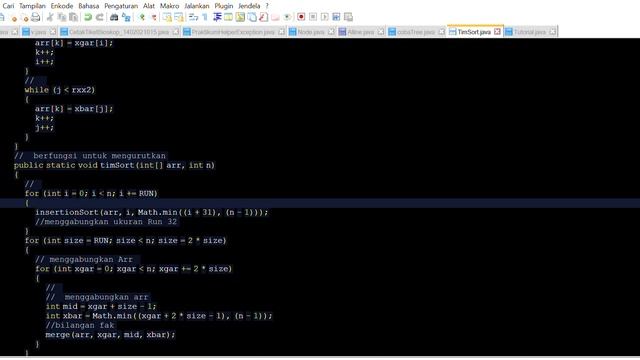Close the PraktikumHelperException.java tab
The width and height of the screenshot is (640, 360).
(282, 31)
